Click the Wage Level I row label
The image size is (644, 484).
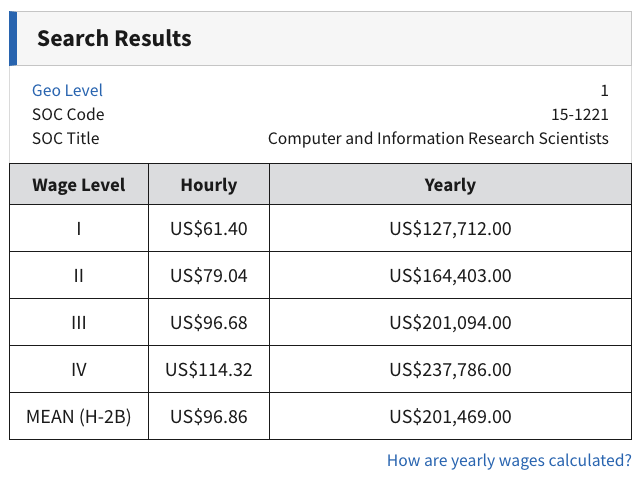[79, 229]
